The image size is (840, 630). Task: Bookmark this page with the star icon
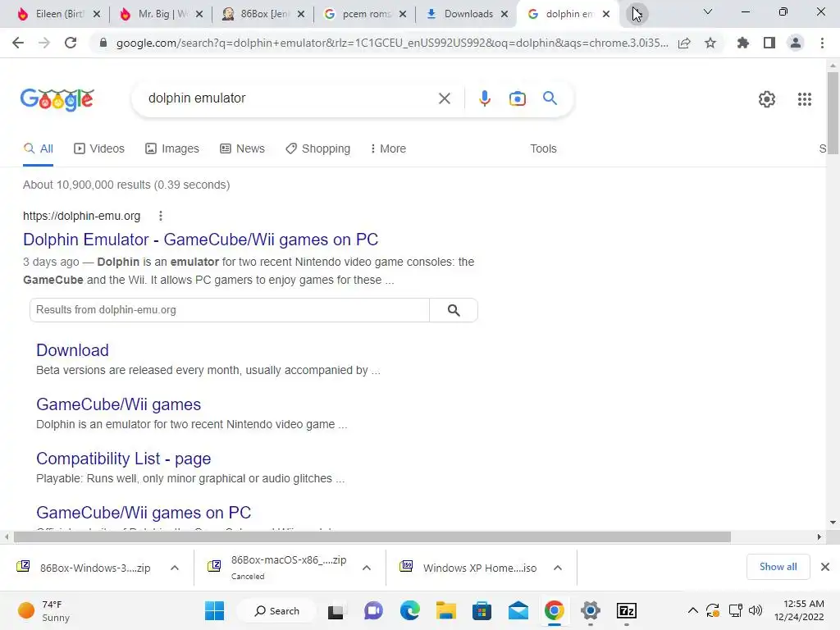710,43
